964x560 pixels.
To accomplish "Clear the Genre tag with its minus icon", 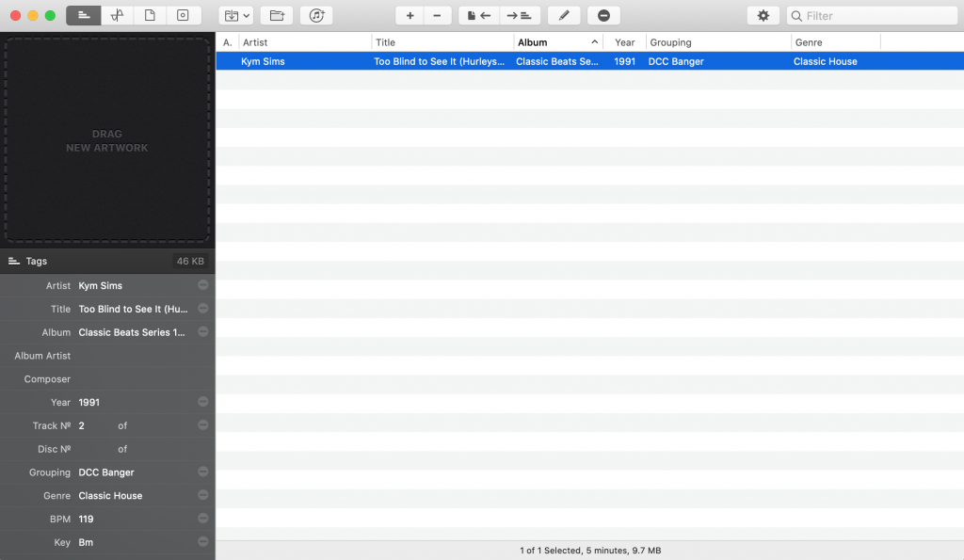I will pos(203,495).
